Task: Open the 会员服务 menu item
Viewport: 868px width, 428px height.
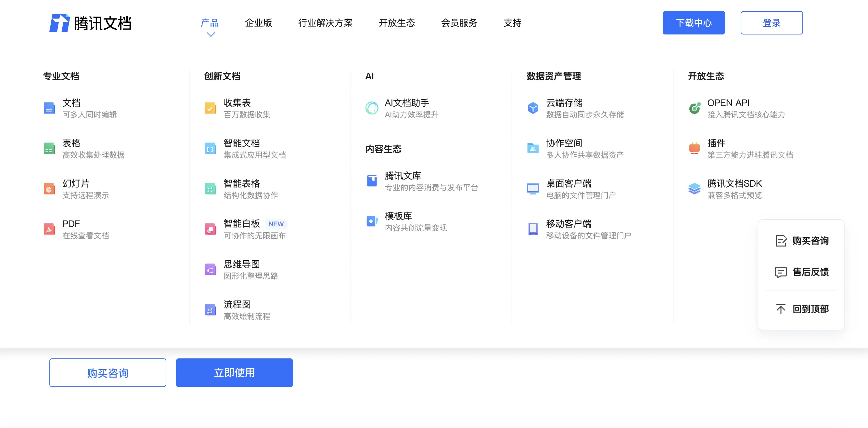Action: [459, 22]
